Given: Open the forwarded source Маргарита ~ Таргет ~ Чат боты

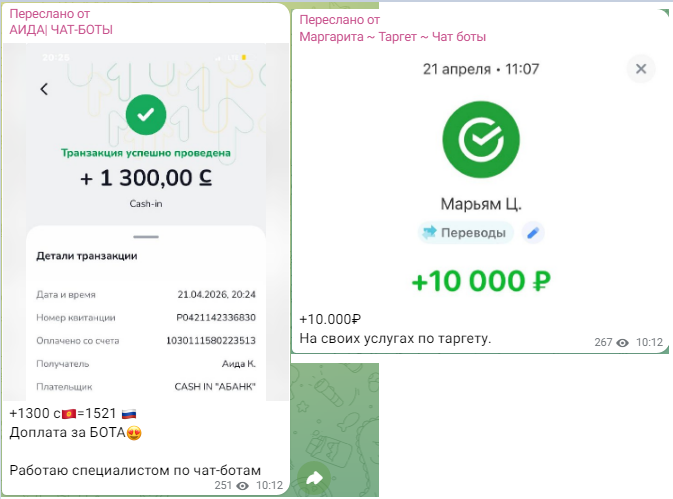Looking at the screenshot, I should (392, 37).
